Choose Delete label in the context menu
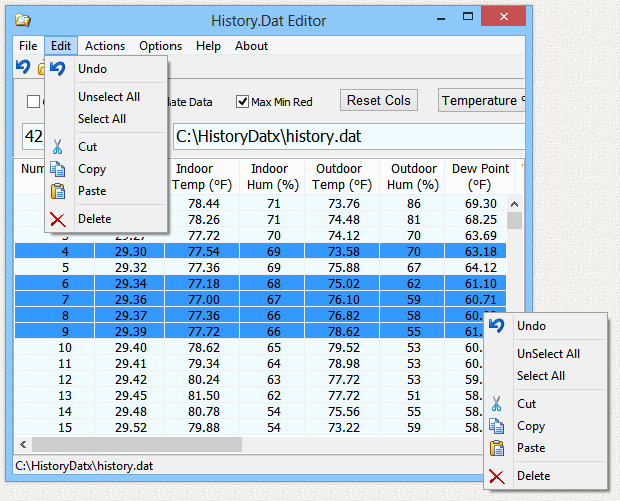The height and width of the screenshot is (501, 620). [533, 476]
